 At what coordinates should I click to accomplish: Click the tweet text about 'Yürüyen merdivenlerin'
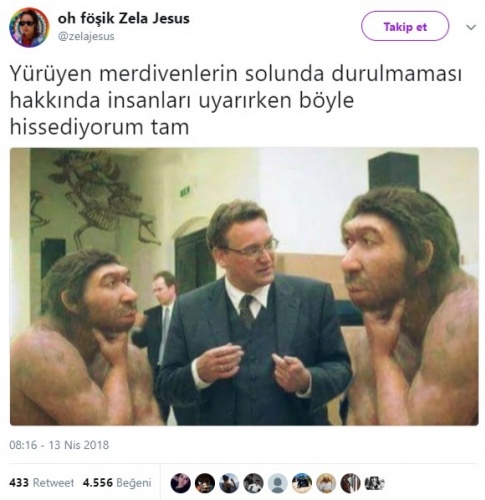coord(236,100)
